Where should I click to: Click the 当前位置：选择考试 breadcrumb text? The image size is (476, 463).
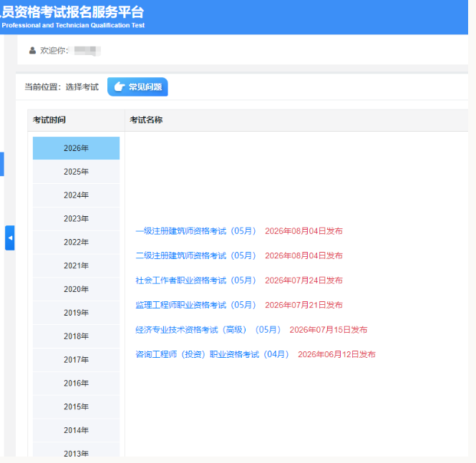(x=62, y=87)
